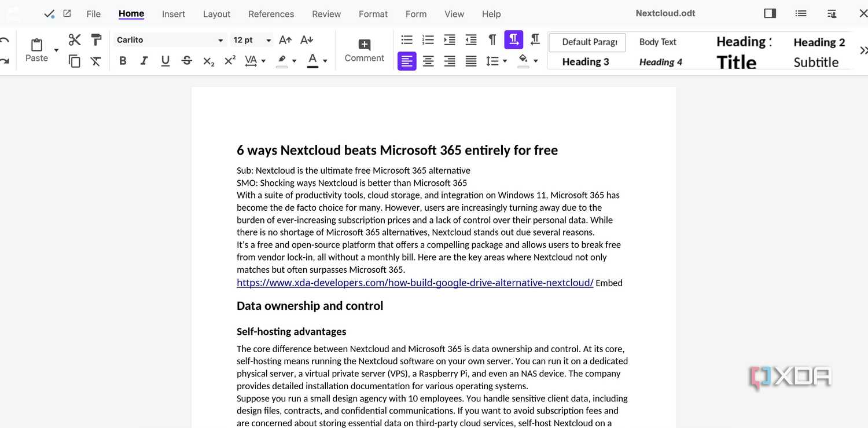Viewport: 868px width, 428px height.
Task: Apply the Title style
Action: pos(736,62)
